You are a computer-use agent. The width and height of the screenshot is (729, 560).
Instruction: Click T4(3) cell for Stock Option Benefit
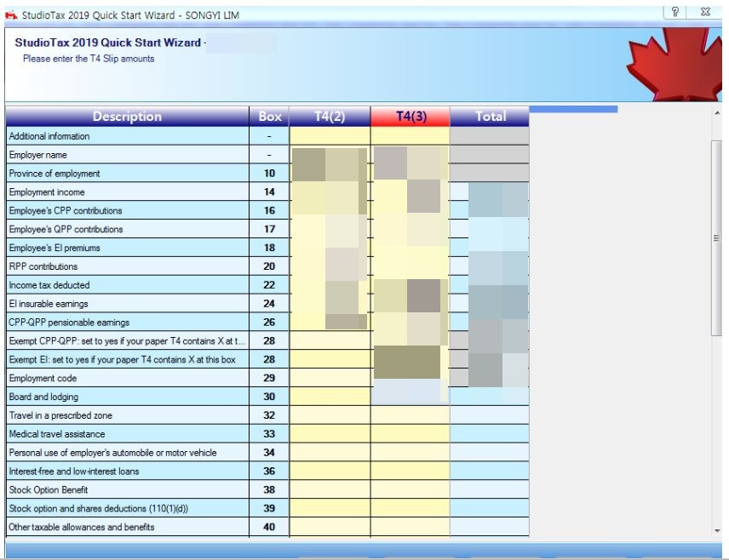tap(410, 489)
